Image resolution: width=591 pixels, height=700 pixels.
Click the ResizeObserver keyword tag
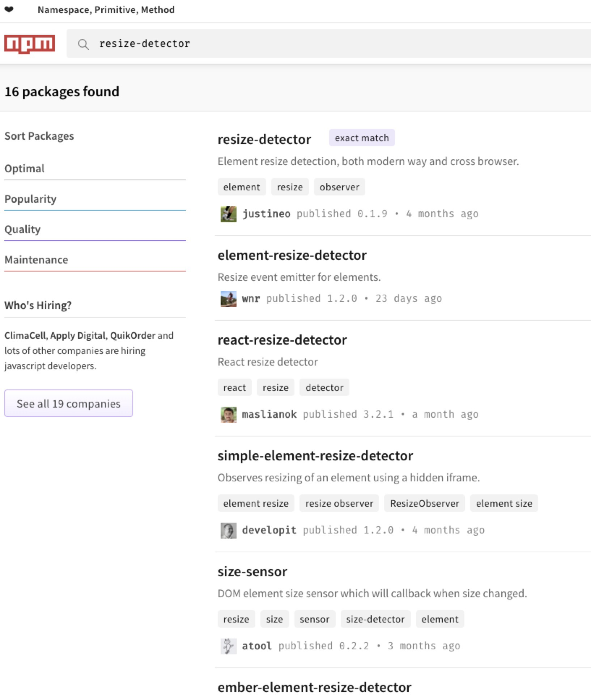pos(424,503)
